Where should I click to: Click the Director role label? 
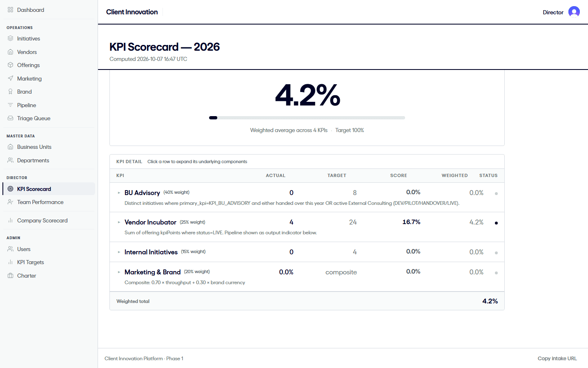coord(553,12)
